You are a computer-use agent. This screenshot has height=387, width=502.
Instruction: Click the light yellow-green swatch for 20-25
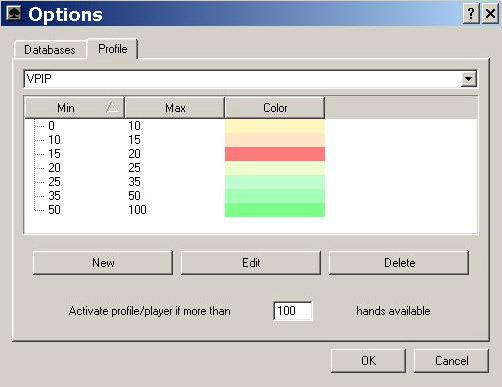point(275,168)
